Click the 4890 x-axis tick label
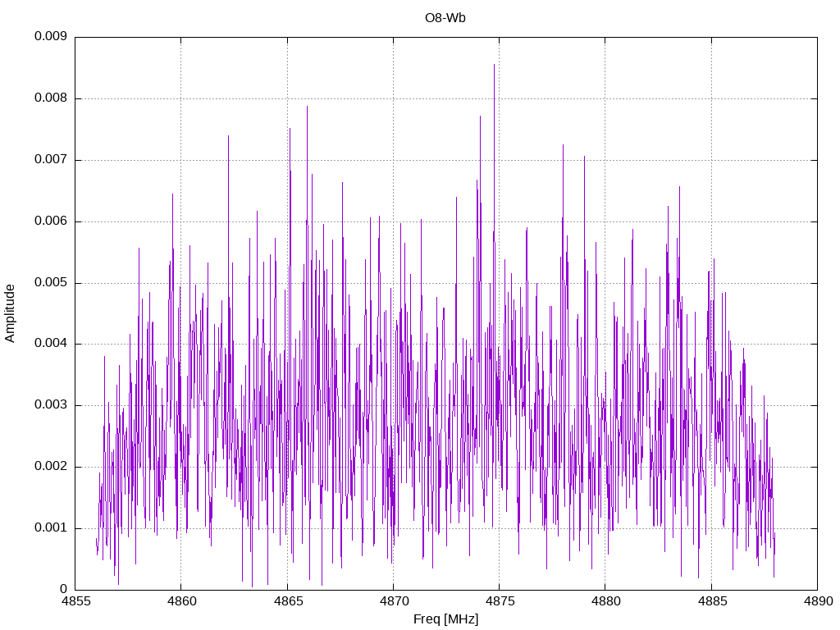Viewport: 840px width, 630px height. point(818,601)
